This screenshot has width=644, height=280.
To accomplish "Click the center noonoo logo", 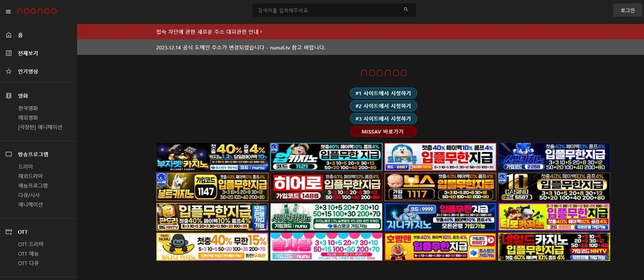I will pos(383,73).
